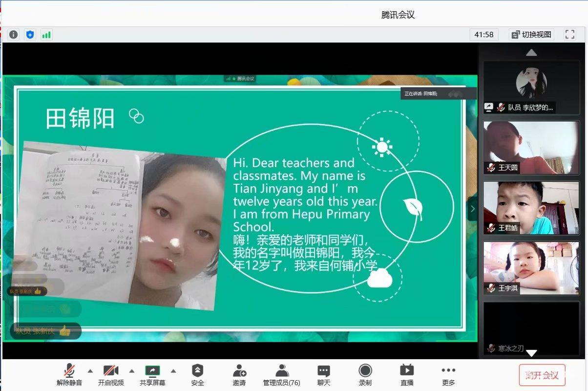Viewport: 588px width, 391px height.
Task: Open 管理成员(76) member list
Action: [x=282, y=375]
